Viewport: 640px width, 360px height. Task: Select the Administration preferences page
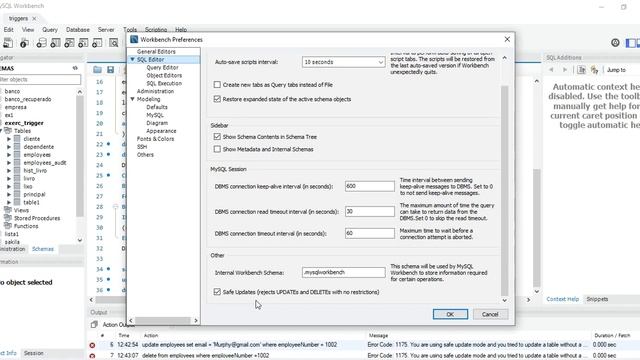click(x=155, y=91)
